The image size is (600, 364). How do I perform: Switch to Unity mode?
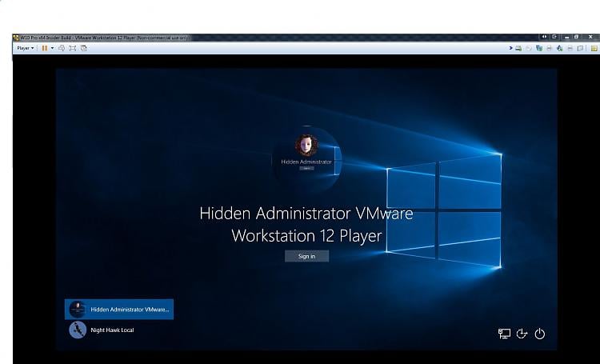[84, 48]
